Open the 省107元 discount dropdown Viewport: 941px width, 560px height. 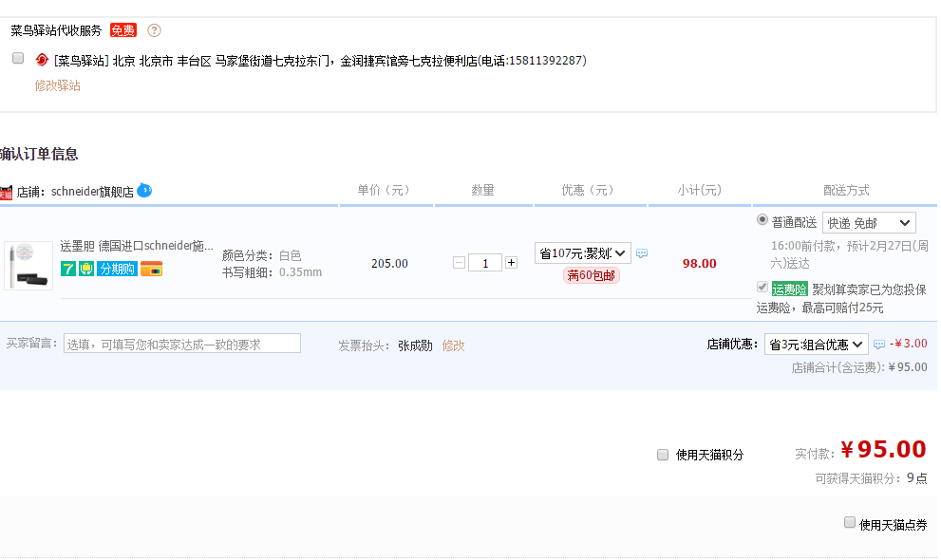(x=583, y=253)
